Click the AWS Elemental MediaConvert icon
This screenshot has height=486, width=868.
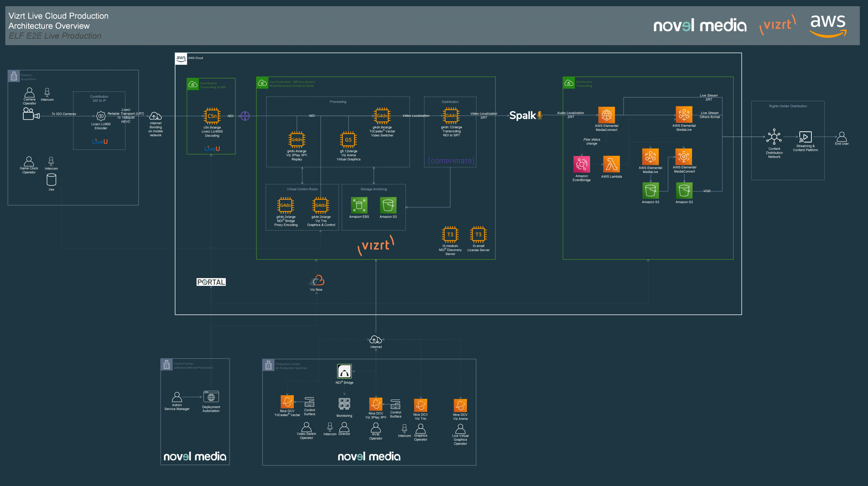[684, 157]
